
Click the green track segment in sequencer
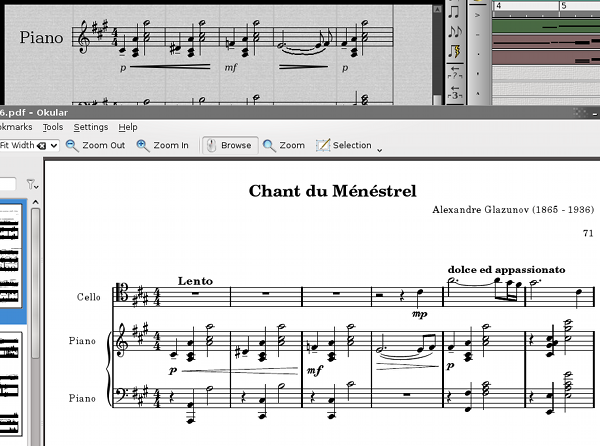546,26
